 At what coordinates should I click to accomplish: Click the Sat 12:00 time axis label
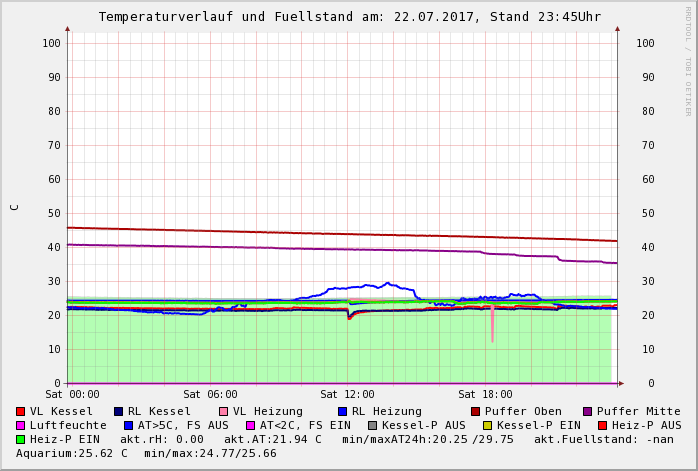(347, 395)
